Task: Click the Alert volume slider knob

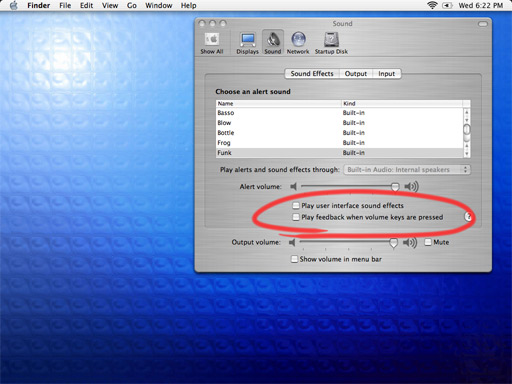Action: pyautogui.click(x=395, y=187)
